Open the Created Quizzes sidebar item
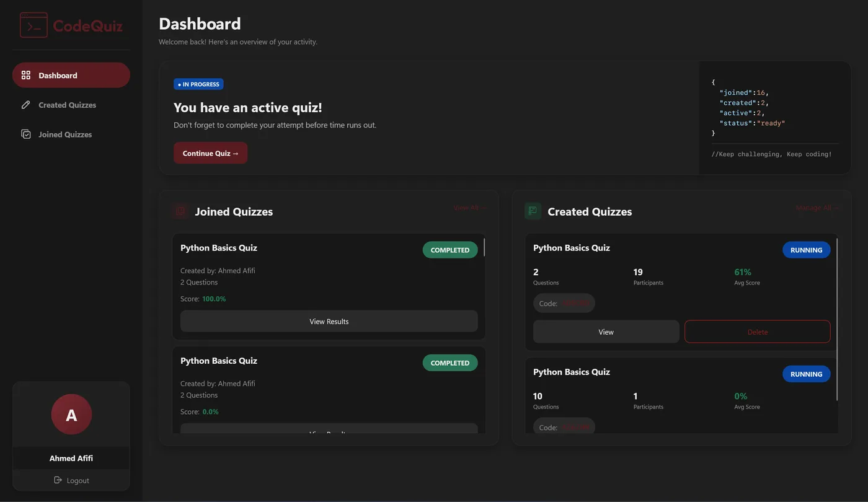This screenshot has width=868, height=502. coord(71,105)
